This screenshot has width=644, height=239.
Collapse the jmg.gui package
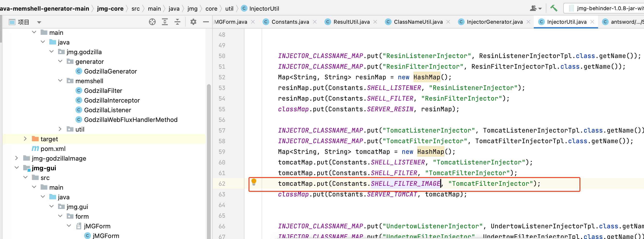(x=51, y=206)
